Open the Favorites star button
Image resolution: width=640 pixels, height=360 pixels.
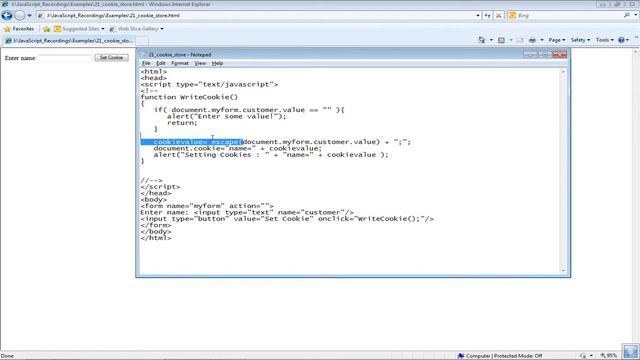tap(19, 29)
